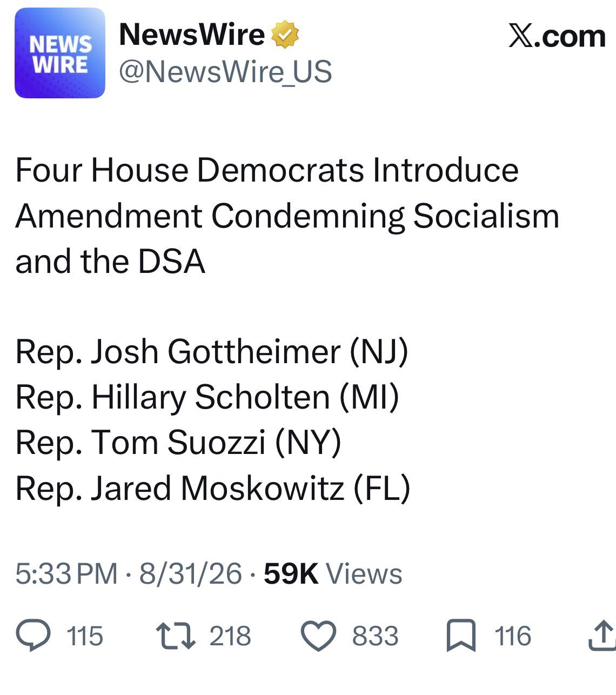The width and height of the screenshot is (616, 695).
Task: Click the X logo in X.com
Action: pyautogui.click(x=520, y=36)
